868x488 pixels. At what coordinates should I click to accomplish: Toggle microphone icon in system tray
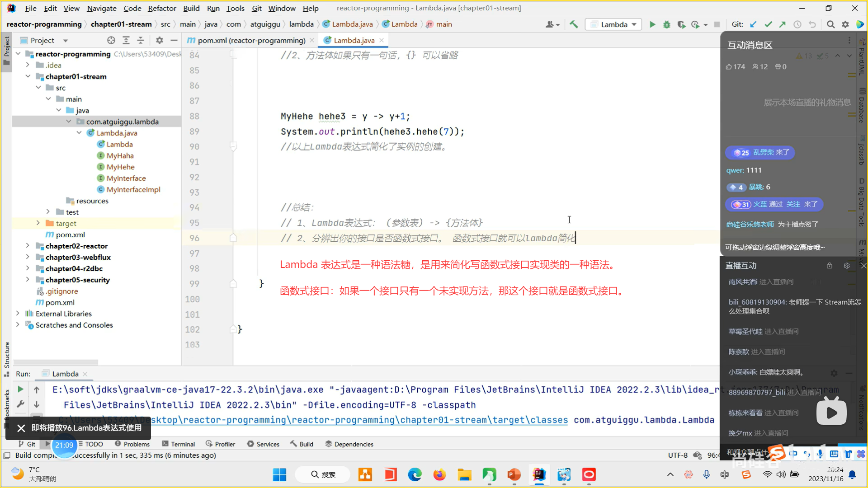click(x=707, y=474)
